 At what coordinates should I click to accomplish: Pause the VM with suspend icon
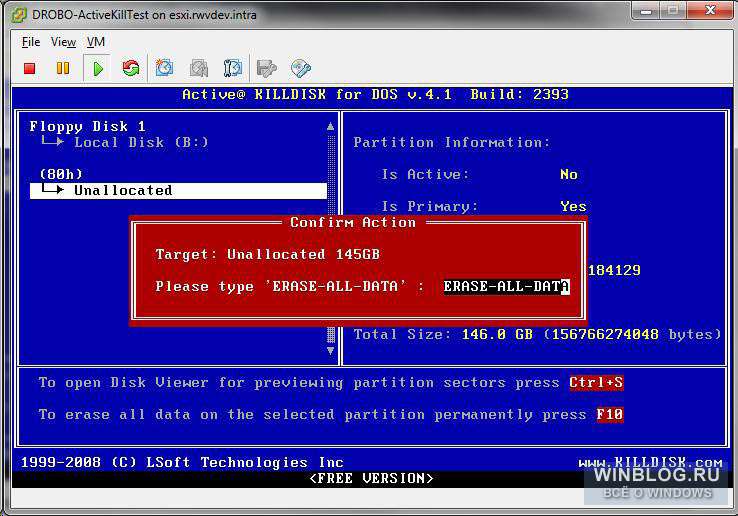click(63, 68)
